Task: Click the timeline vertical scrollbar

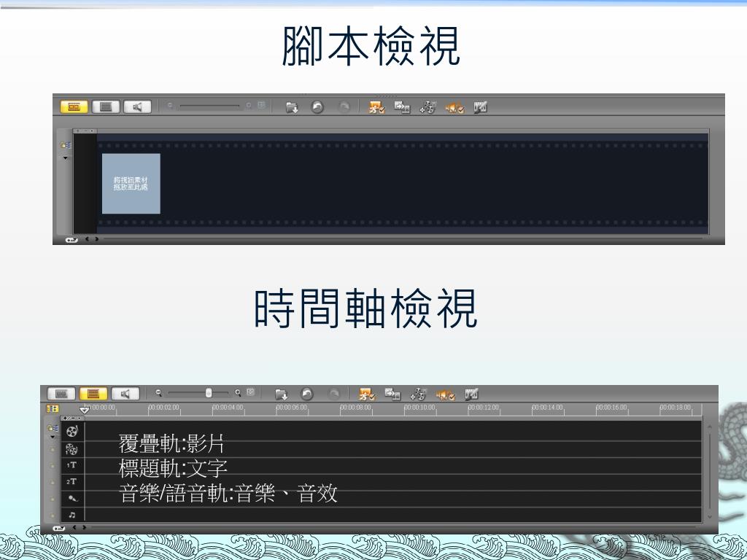Action: click(709, 471)
